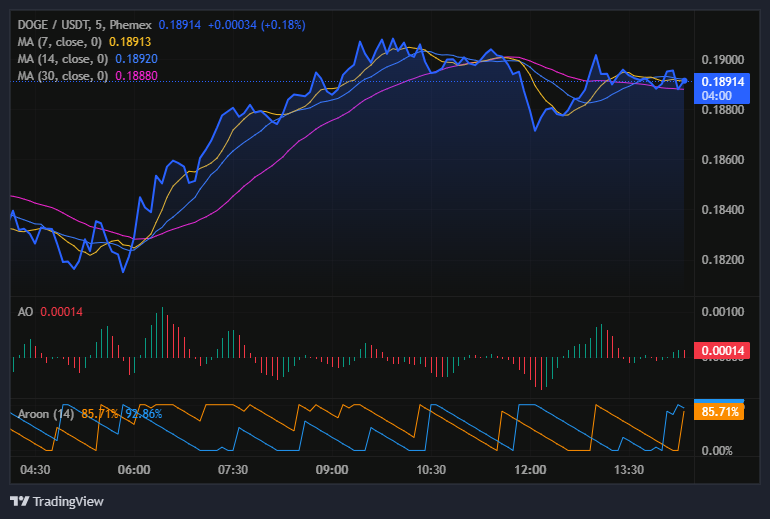Click the 0.00% Aroon scale label
Viewport: 770px width, 519px height.
click(720, 451)
